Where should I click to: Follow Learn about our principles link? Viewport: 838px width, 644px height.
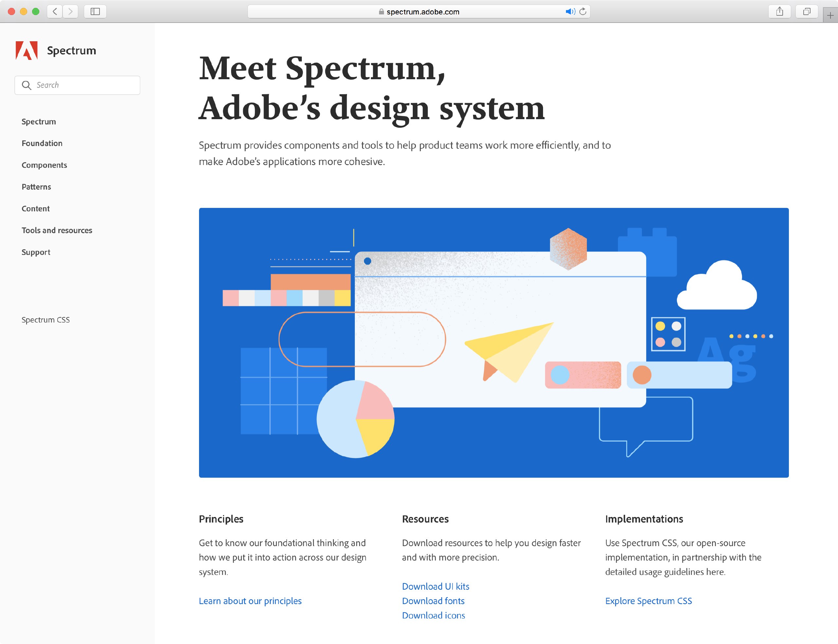click(250, 601)
